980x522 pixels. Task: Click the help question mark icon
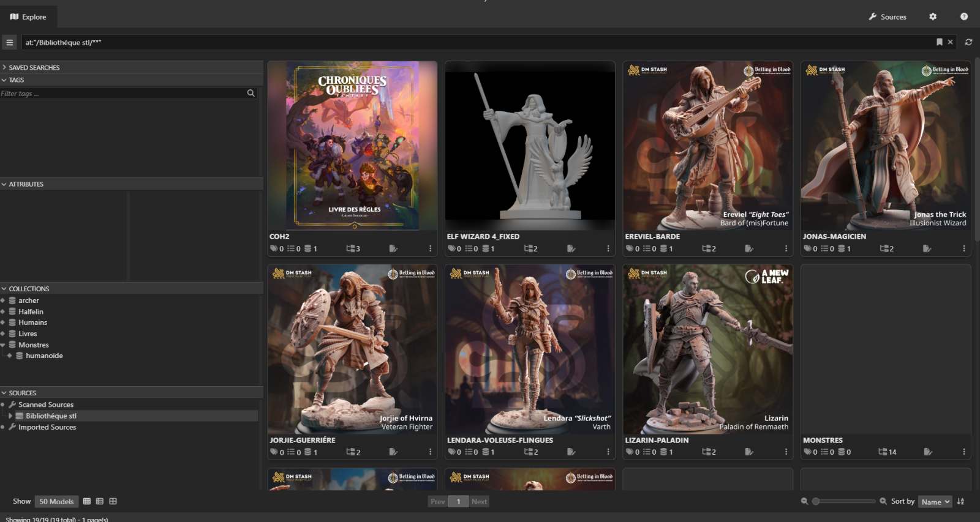964,17
